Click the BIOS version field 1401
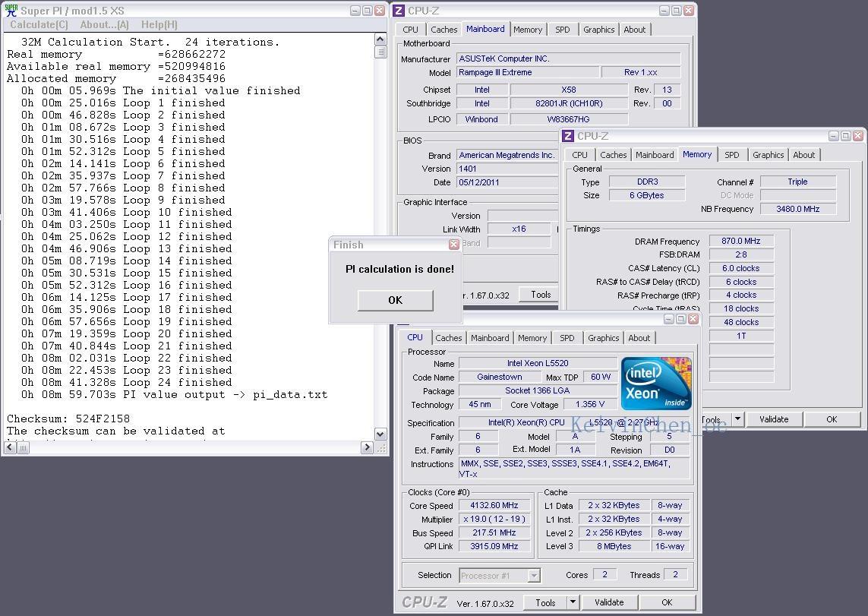This screenshot has width=868, height=616. pos(507,169)
